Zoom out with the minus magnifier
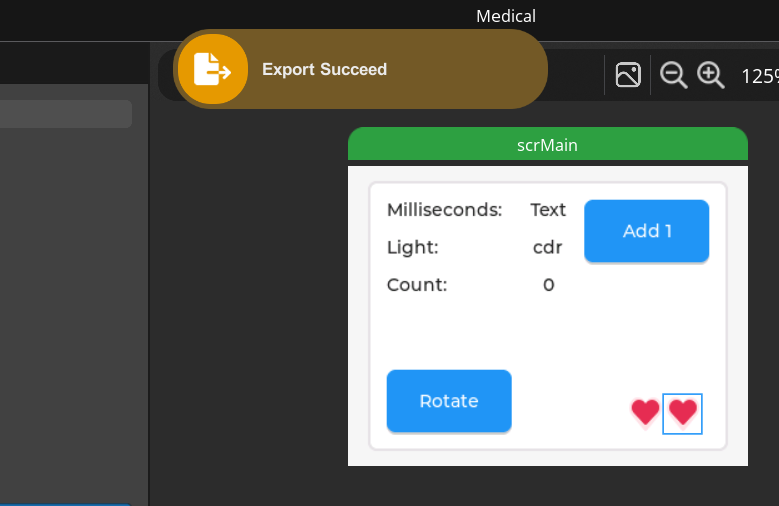This screenshot has width=779, height=506. click(x=674, y=75)
